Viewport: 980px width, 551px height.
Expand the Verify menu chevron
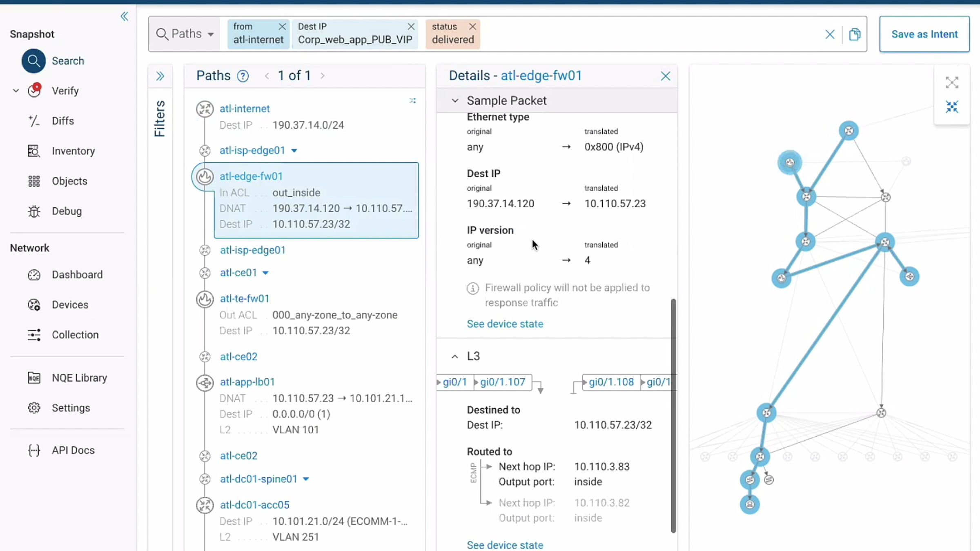[16, 91]
